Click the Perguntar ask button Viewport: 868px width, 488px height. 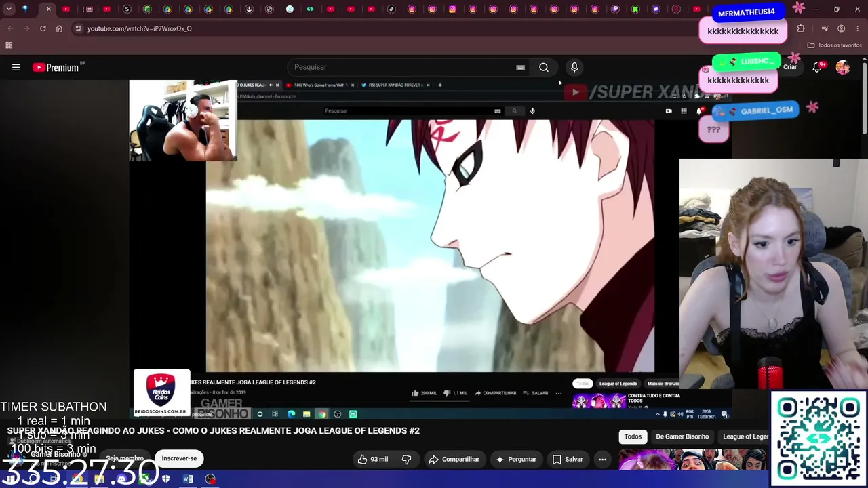(516, 459)
